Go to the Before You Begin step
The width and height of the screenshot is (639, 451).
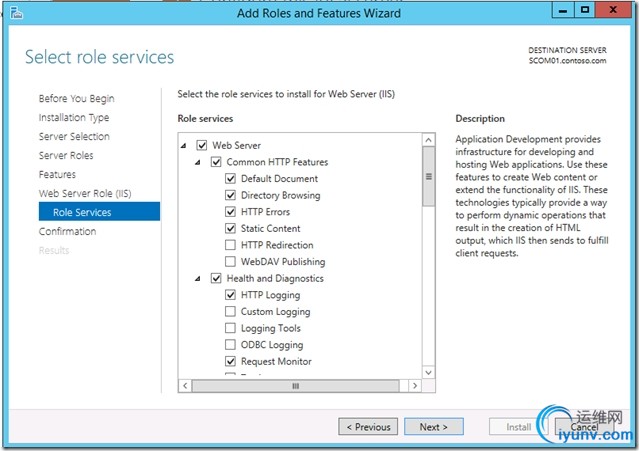click(x=77, y=99)
